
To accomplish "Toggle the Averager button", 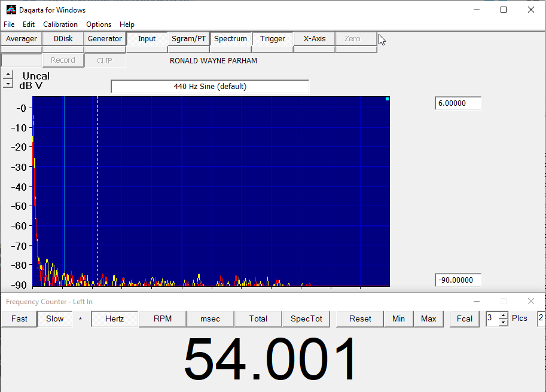I will pyautogui.click(x=22, y=39).
